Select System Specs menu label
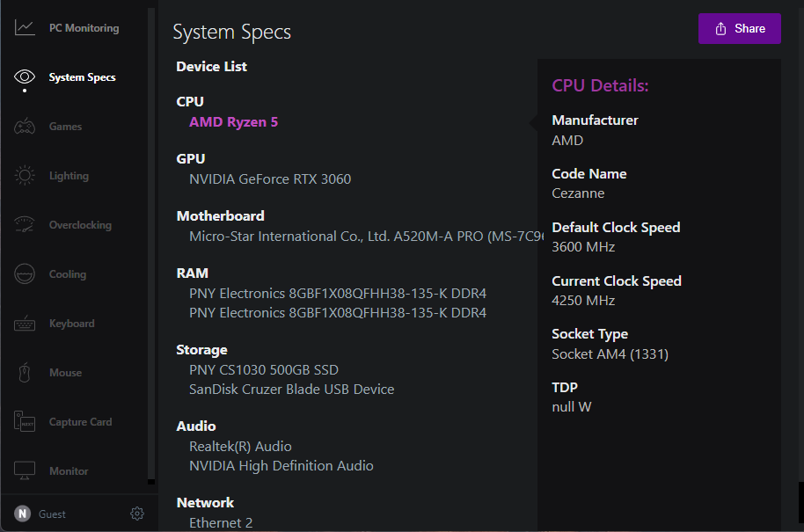 82,77
